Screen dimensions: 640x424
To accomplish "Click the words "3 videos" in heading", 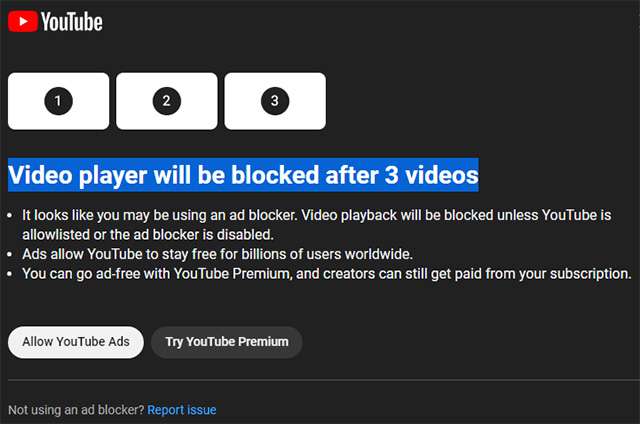I will (x=433, y=175).
